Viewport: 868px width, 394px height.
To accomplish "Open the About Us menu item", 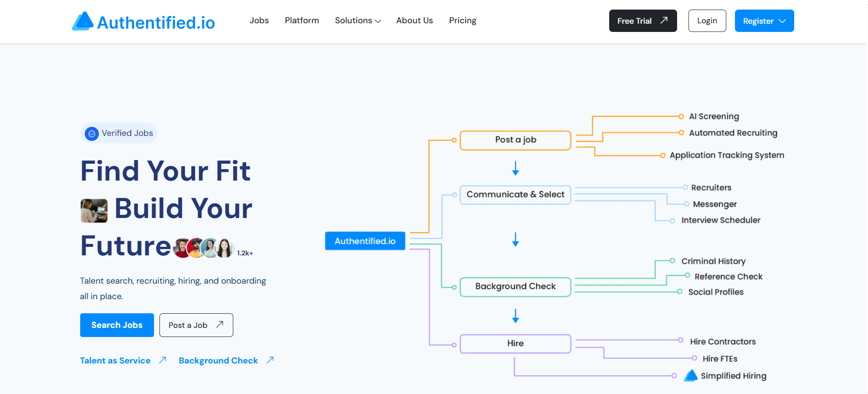I will pyautogui.click(x=415, y=21).
